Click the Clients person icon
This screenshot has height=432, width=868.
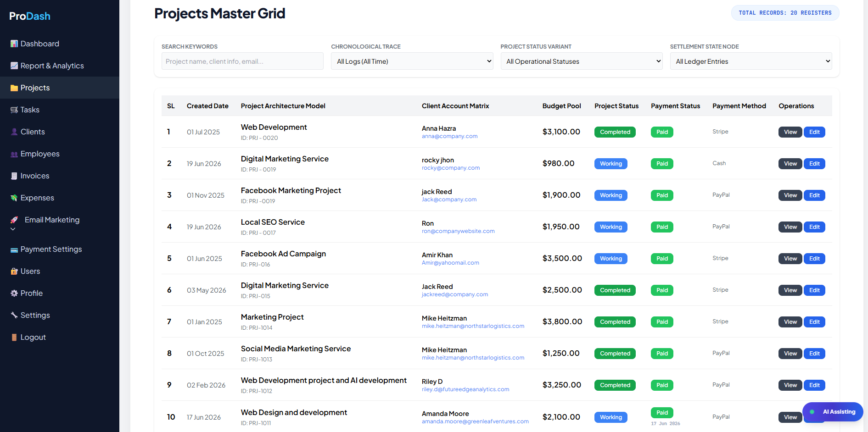pos(14,132)
